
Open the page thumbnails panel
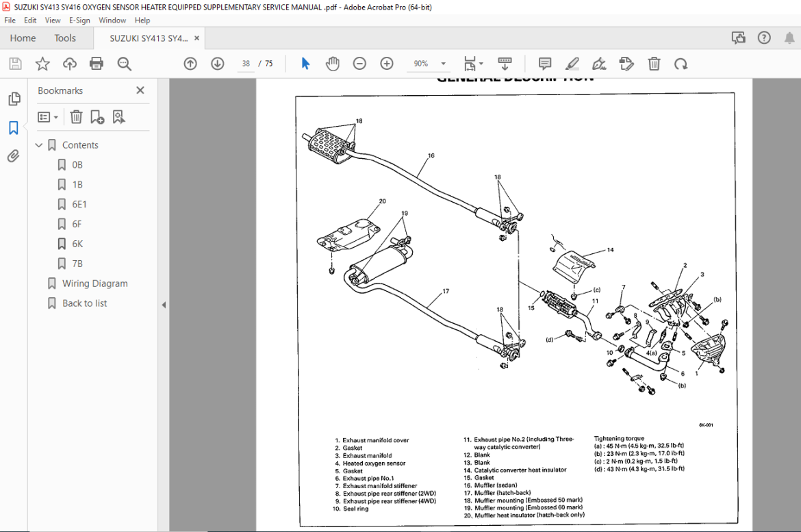(14, 99)
